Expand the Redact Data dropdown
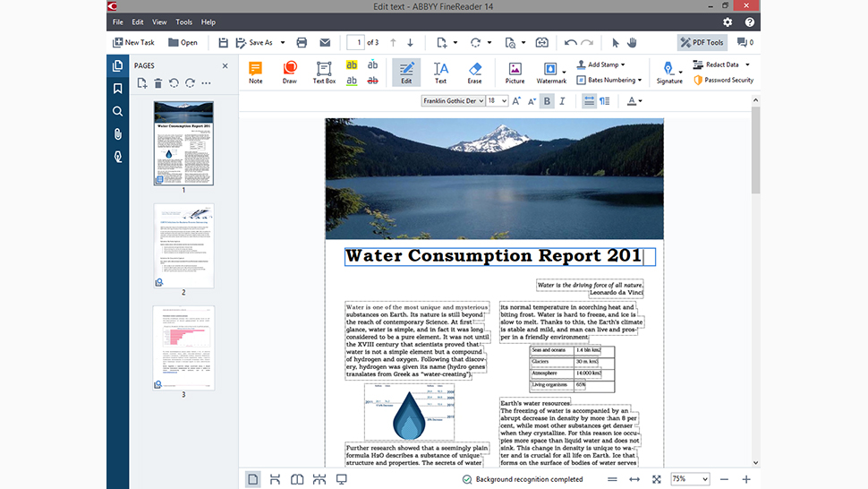The height and width of the screenshot is (489, 868). click(747, 64)
